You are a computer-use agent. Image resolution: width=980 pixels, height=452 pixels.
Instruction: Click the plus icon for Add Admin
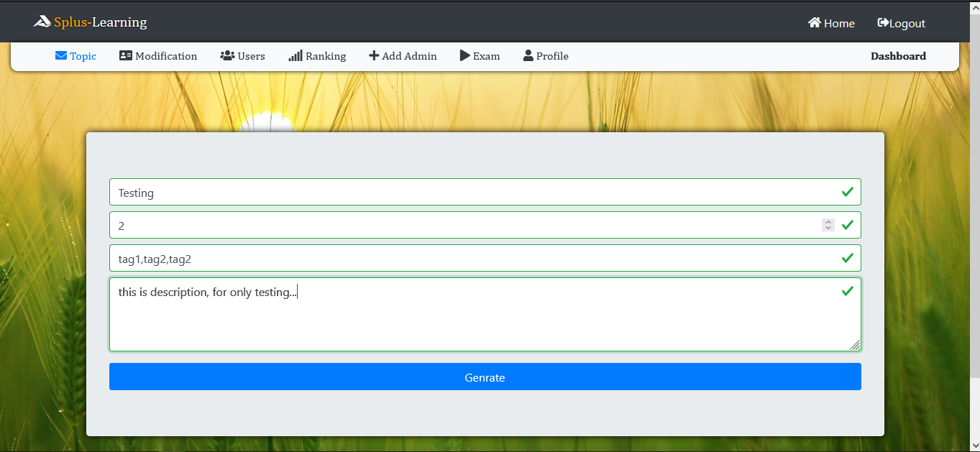(374, 55)
